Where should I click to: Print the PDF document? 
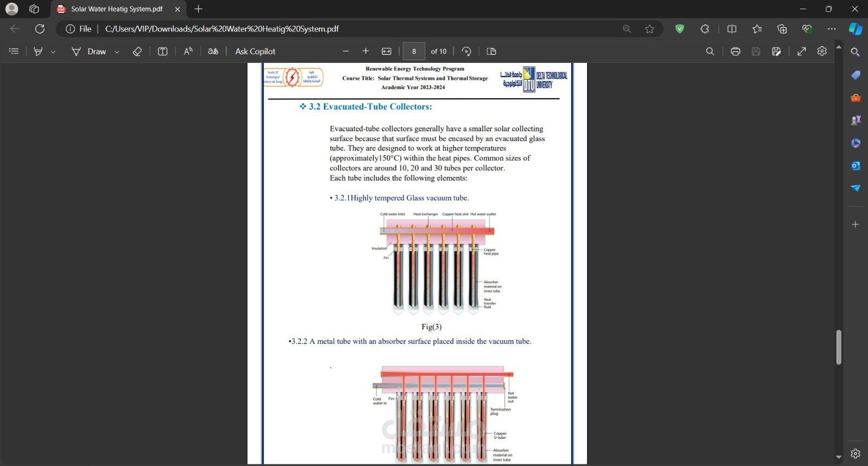[x=735, y=51]
